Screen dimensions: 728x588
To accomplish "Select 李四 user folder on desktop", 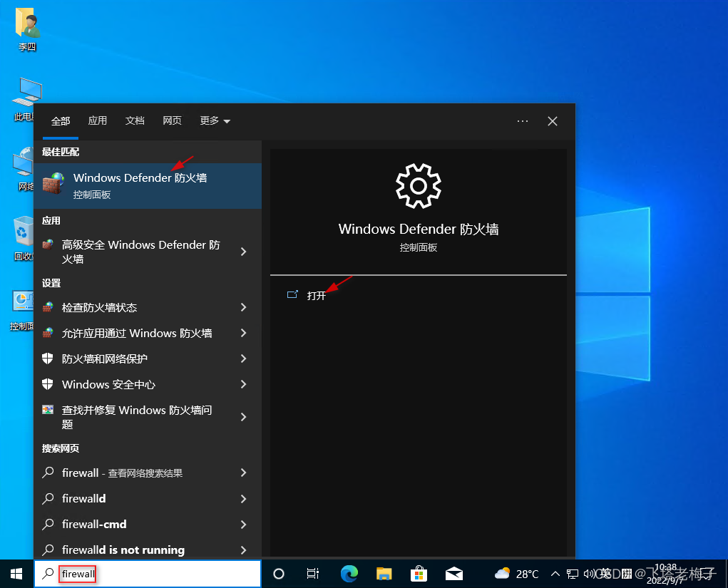I will 27,29.
